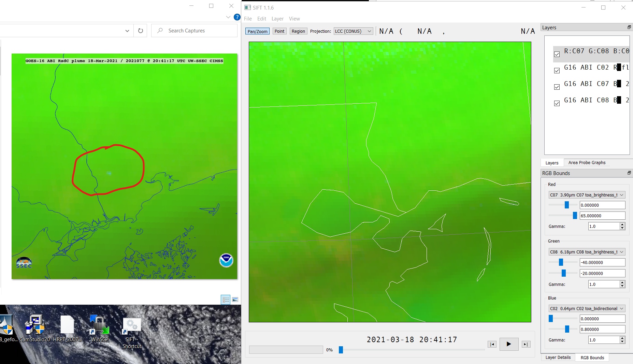Jump to the last time step

[x=526, y=344]
